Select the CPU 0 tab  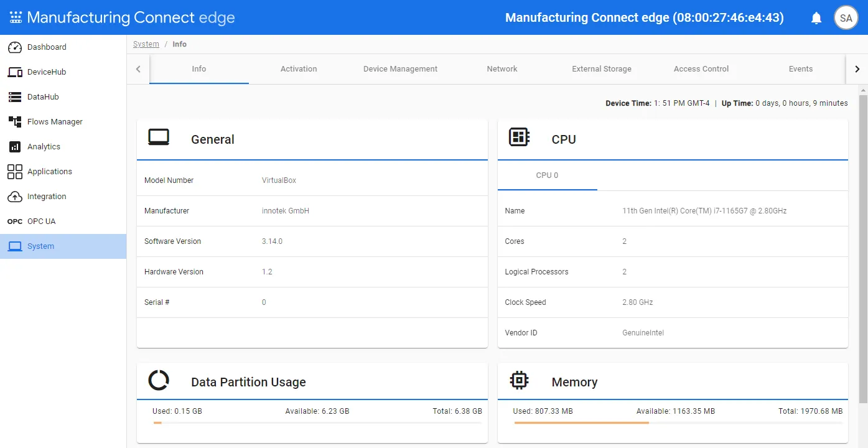pyautogui.click(x=548, y=175)
